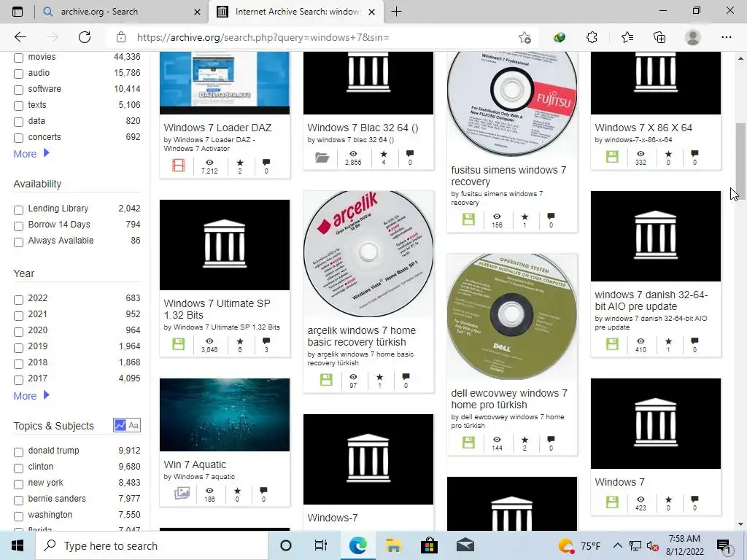This screenshot has height=560, width=747.
Task: Open File Explorer from taskbar
Action: coord(393,545)
